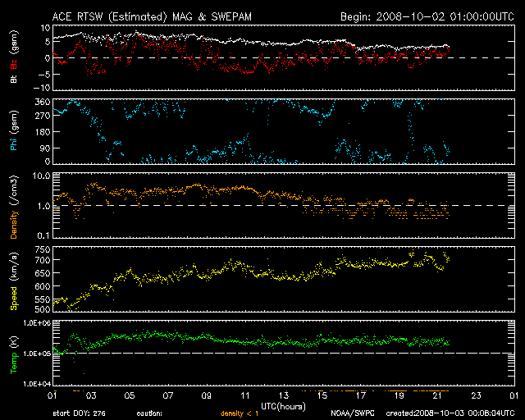Select the 'Begin: 2008-10-02 01:00:00UTC' header text
Screen dimensions: 525x420
click(427, 16)
